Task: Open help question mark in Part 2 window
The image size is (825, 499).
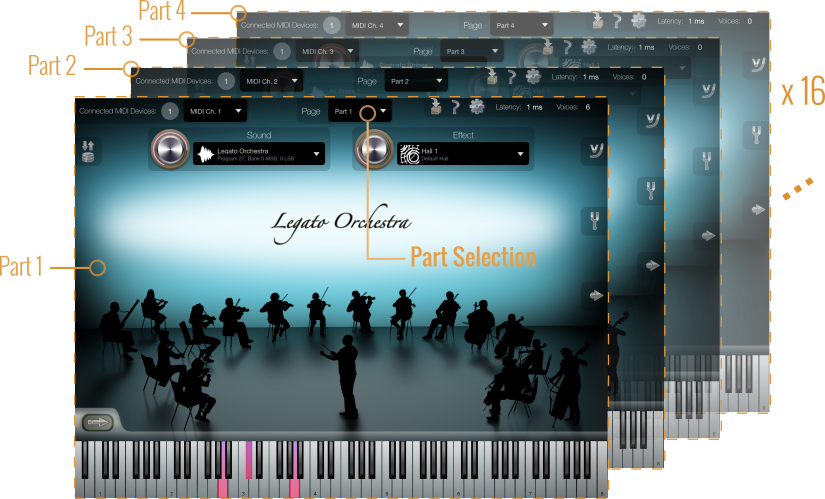Action: pyautogui.click(x=512, y=77)
